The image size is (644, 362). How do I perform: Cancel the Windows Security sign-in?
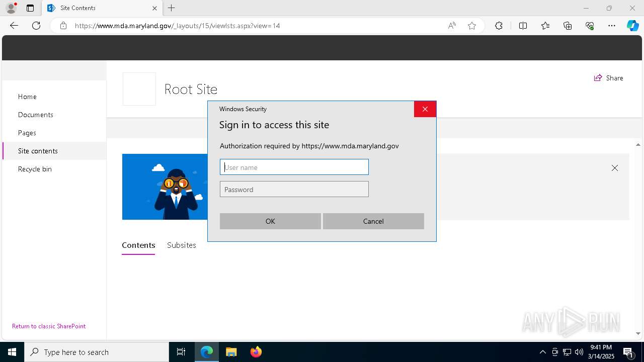(373, 221)
